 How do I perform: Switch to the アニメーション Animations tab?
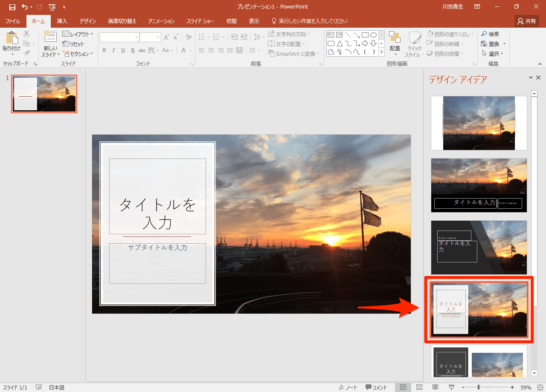[x=161, y=21]
